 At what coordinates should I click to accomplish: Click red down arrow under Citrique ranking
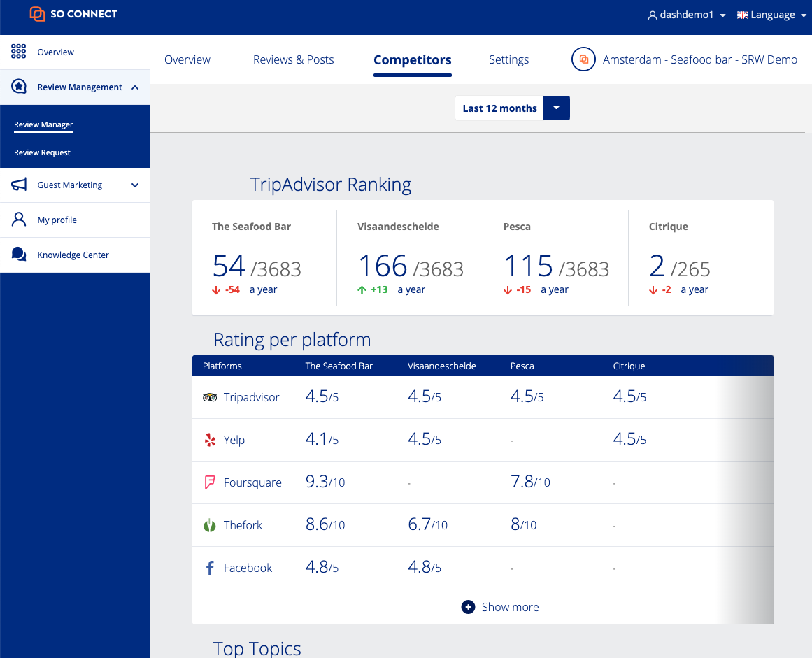tap(653, 290)
